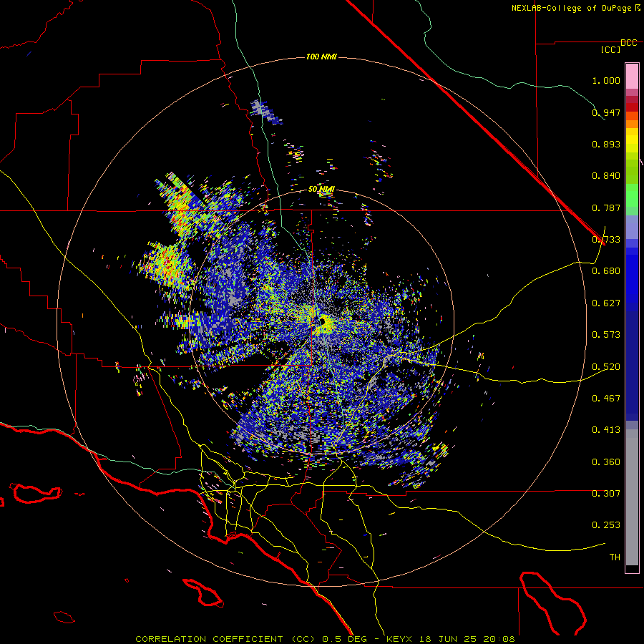
Task: Click the NEXLAB-College of DuPage title text
Action: (571, 8)
